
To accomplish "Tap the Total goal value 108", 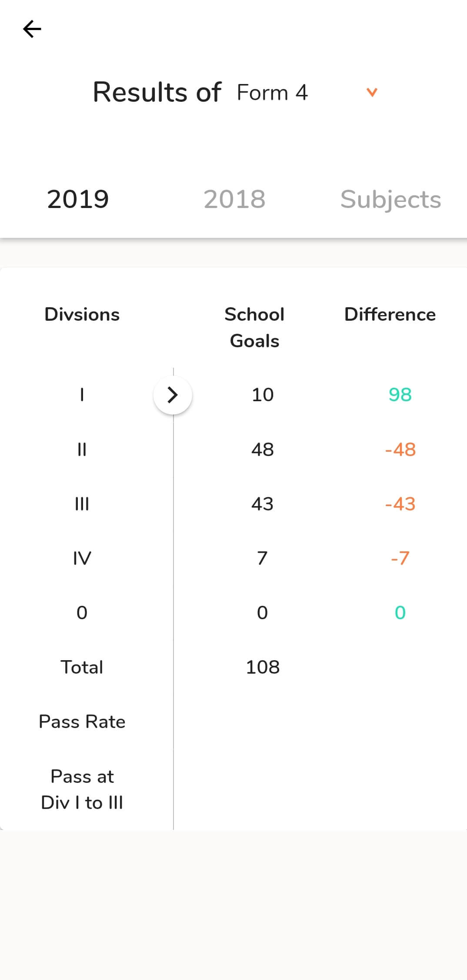I will pos(263,667).
